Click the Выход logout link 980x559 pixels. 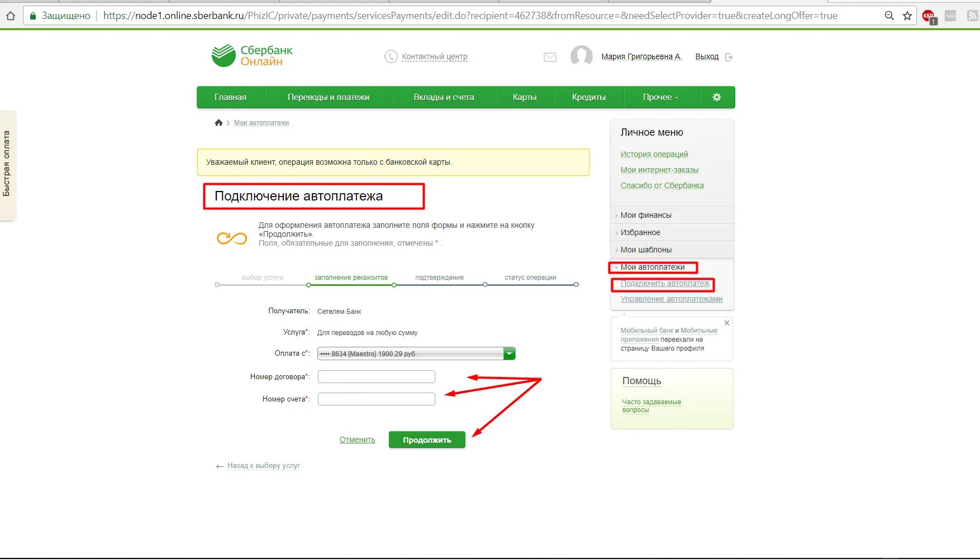tap(707, 56)
